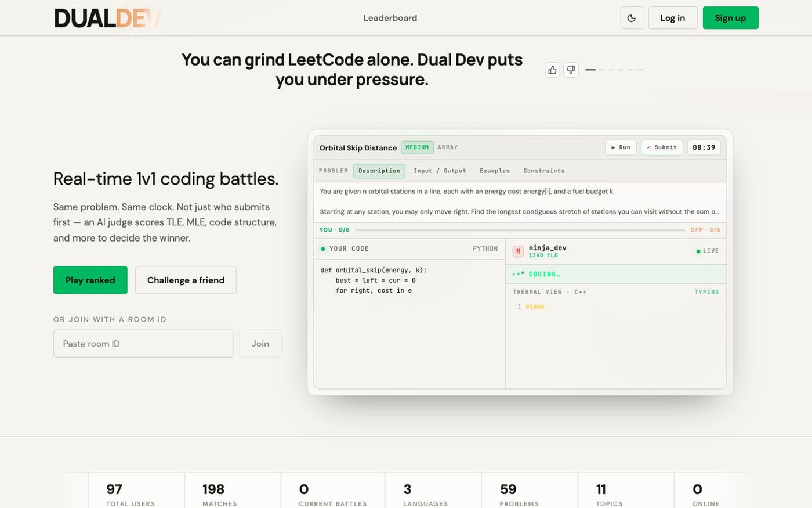Focus the Paste room ID field
The height and width of the screenshot is (508, 812).
point(144,344)
